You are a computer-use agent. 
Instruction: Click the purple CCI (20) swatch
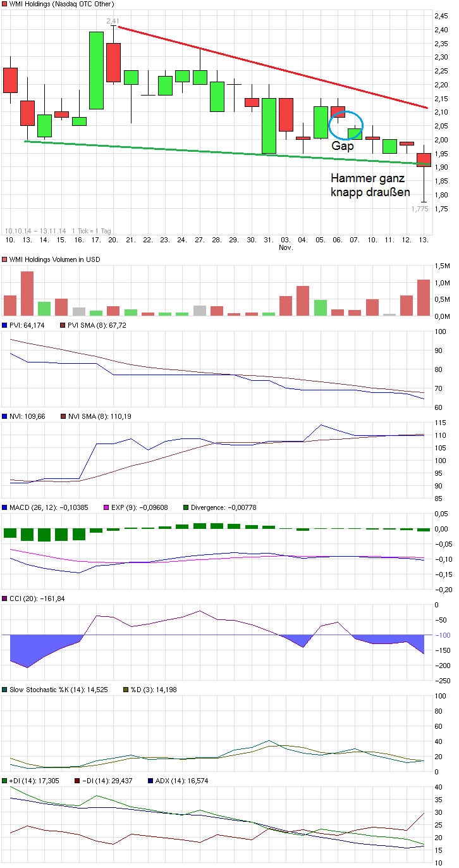pyautogui.click(x=6, y=598)
